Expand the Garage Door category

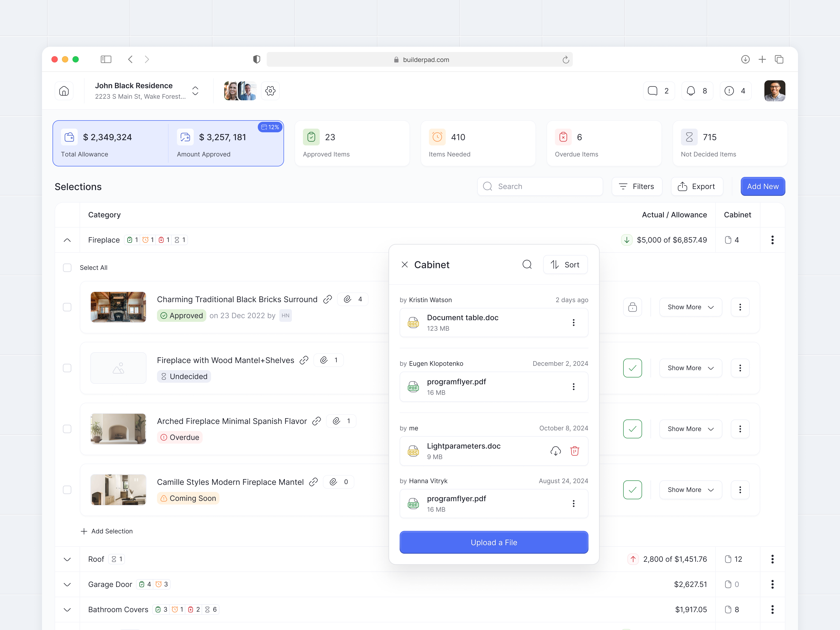tap(67, 584)
